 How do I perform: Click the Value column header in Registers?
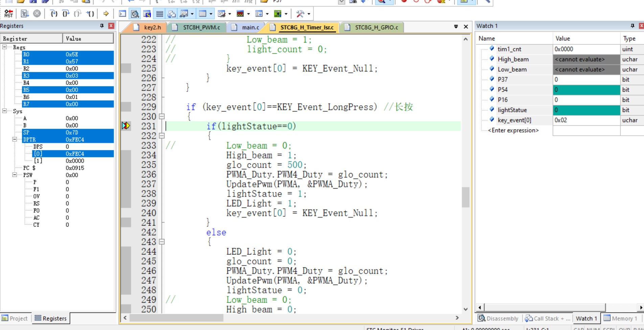pos(88,39)
